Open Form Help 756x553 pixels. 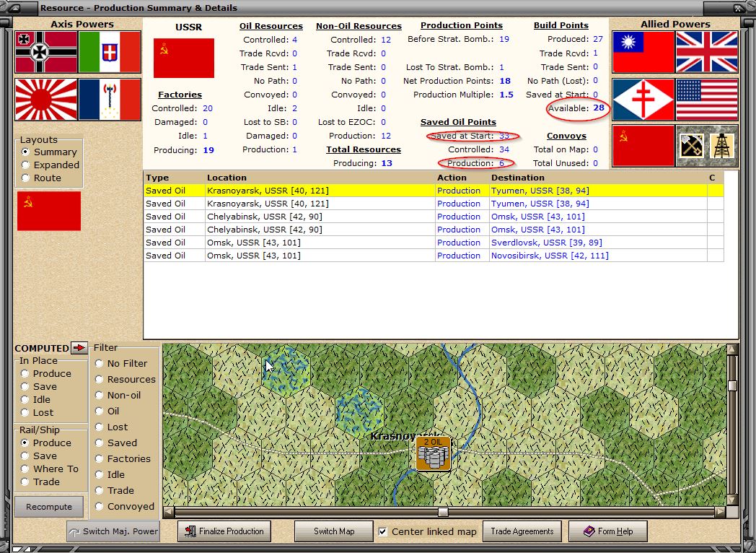(608, 531)
